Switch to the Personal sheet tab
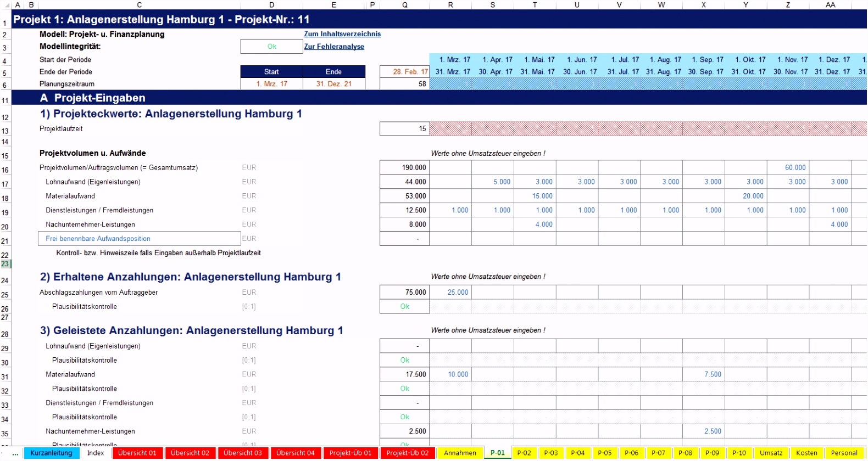Screen dimensions: 868x461 point(844,453)
